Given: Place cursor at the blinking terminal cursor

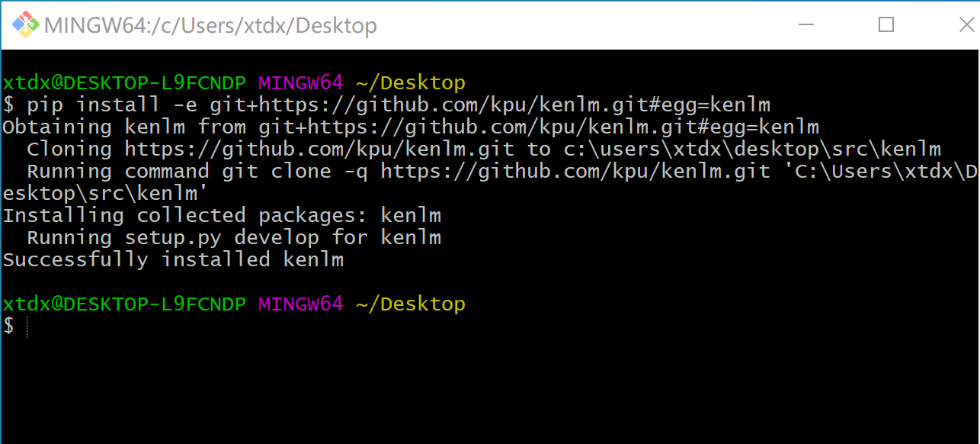Looking at the screenshot, I should tap(27, 326).
